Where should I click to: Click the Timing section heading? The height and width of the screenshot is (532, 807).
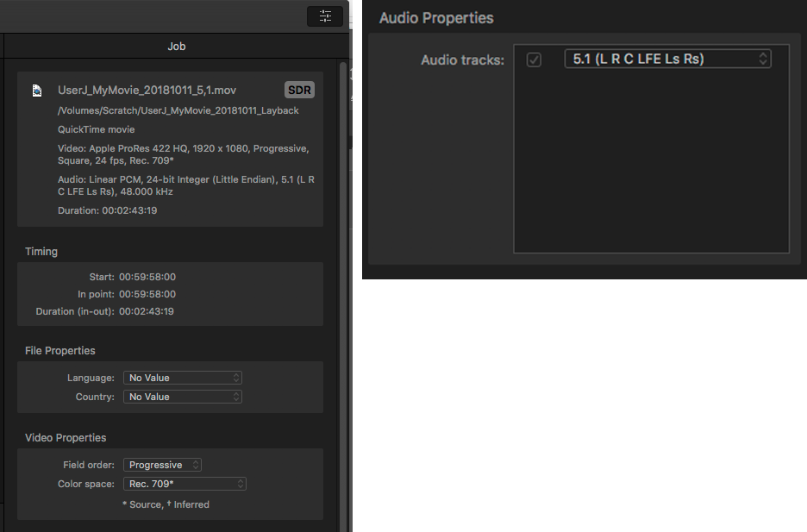coord(41,252)
